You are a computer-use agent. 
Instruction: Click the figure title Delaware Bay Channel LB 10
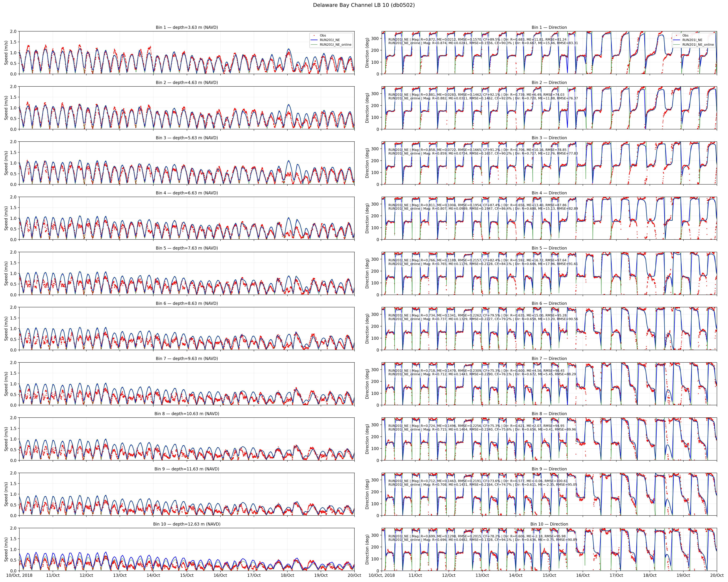tap(364, 5)
